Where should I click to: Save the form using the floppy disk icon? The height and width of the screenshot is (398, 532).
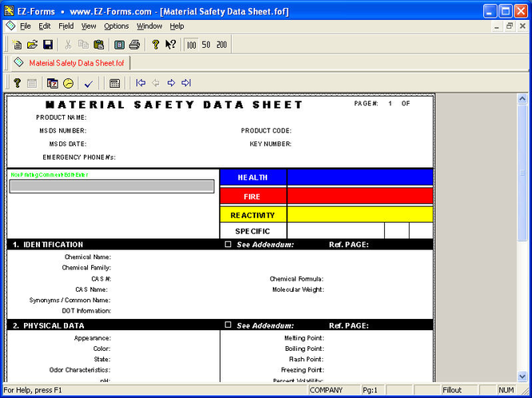pyautogui.click(x=48, y=45)
